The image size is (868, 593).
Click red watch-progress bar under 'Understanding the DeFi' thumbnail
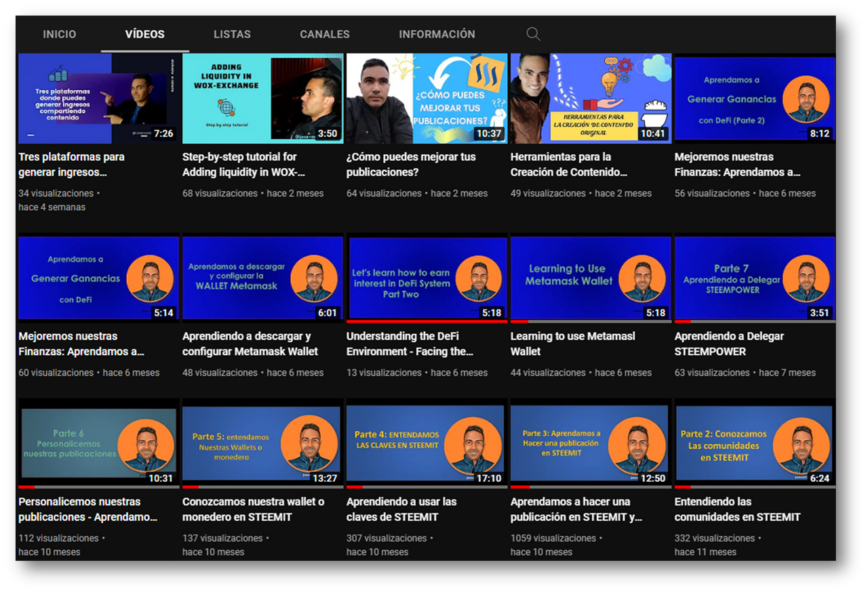(427, 321)
